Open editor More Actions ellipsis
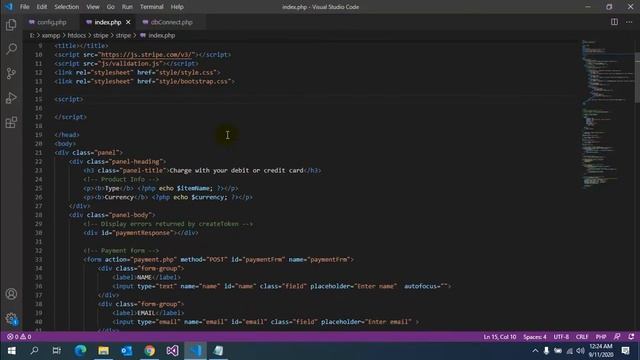Image resolution: width=640 pixels, height=360 pixels. pos(629,22)
